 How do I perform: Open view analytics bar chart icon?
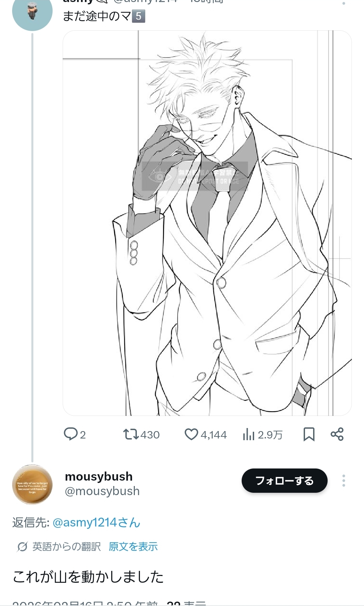[248, 434]
